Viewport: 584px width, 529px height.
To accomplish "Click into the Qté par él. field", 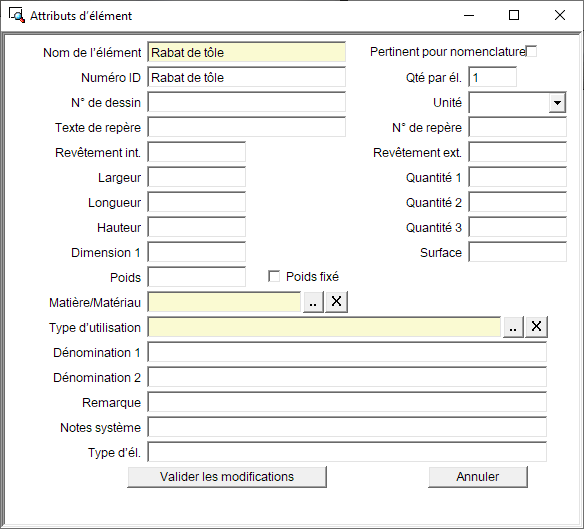I will [492, 77].
